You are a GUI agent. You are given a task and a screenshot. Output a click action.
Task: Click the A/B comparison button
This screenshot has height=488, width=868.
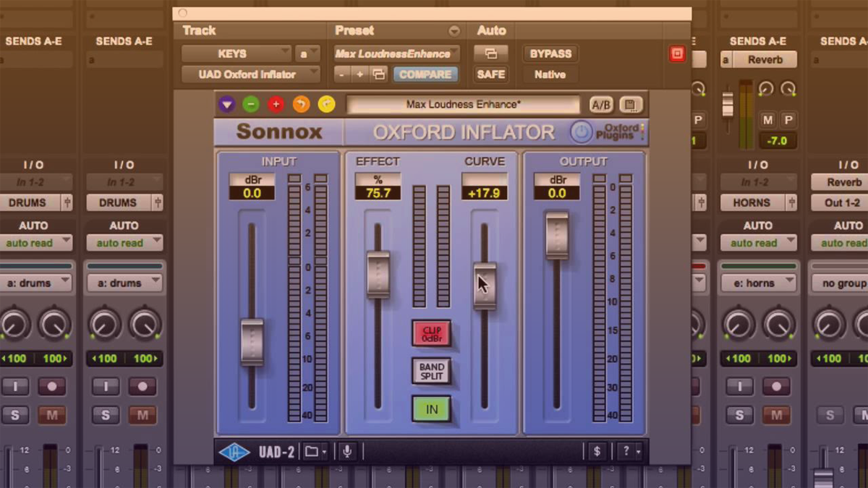point(601,105)
